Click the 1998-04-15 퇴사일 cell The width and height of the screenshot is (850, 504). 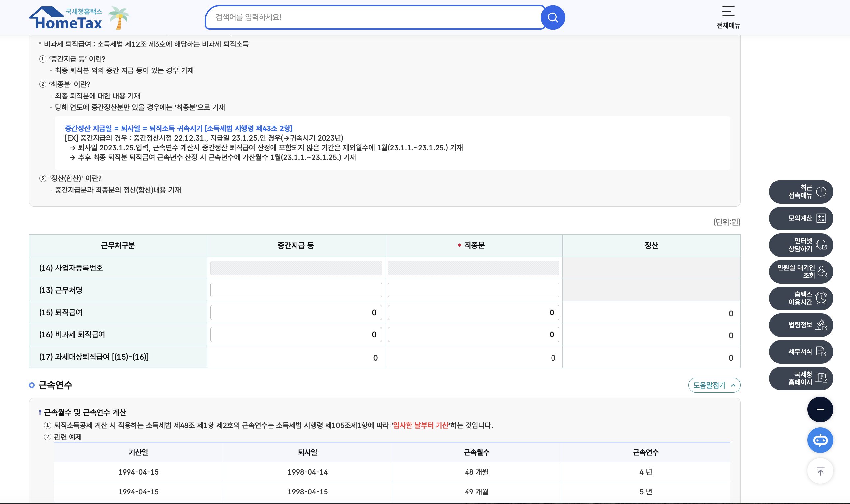tap(307, 492)
